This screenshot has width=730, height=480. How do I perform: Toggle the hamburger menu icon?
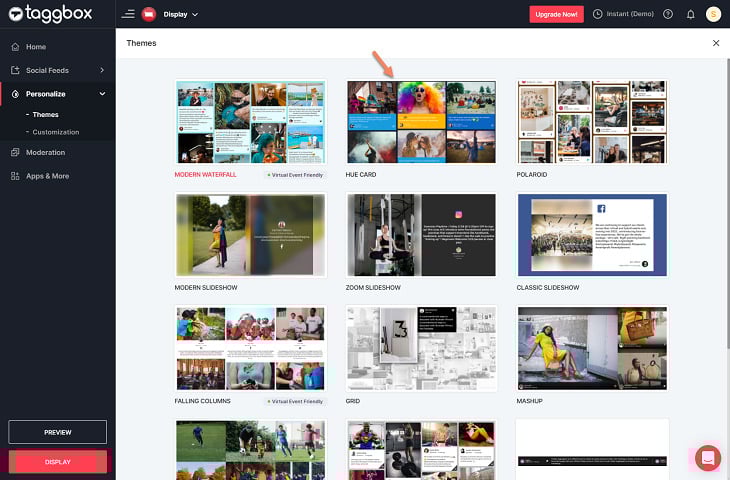(x=128, y=14)
